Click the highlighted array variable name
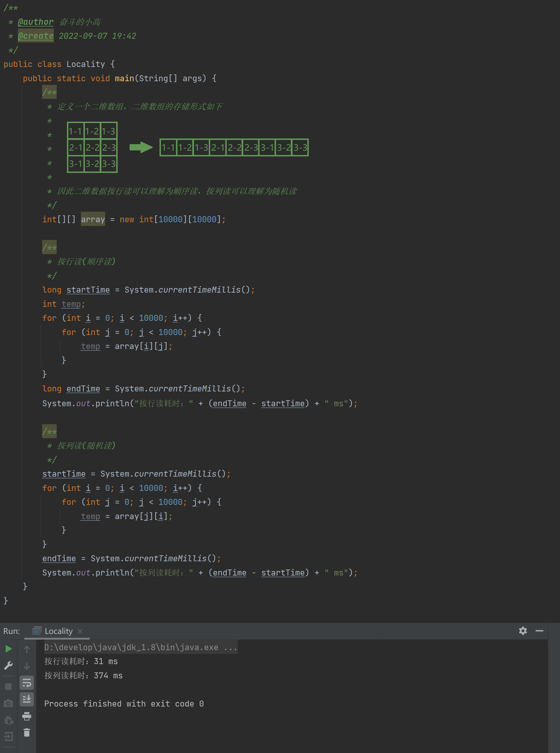 tap(93, 219)
